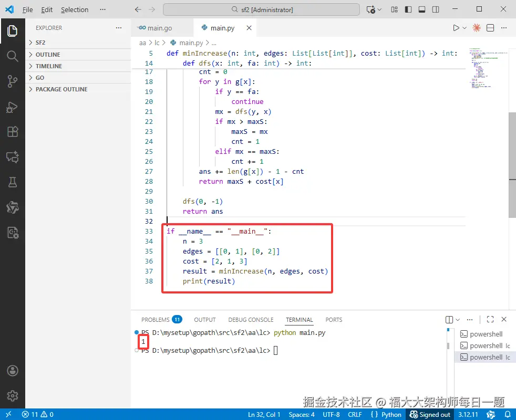Close the main.py tab
Screen dimensions: 516x420
tap(249, 28)
